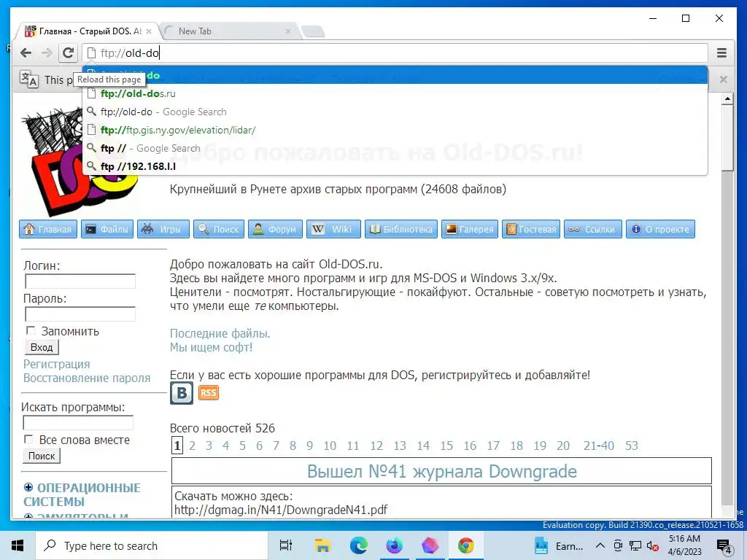Go to news page 2

pos(192,446)
